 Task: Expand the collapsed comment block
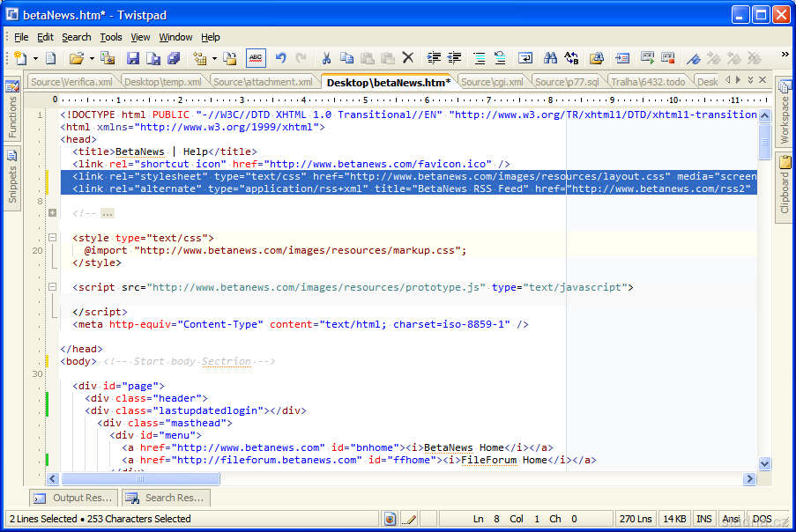coord(53,213)
